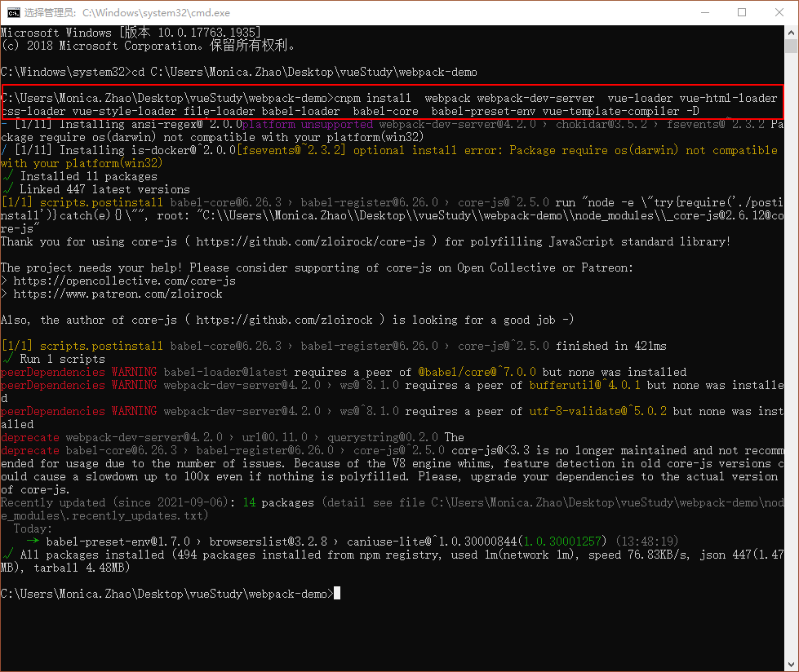Click the '14' green package count
Image resolution: width=799 pixels, height=672 pixels.
tap(249, 502)
